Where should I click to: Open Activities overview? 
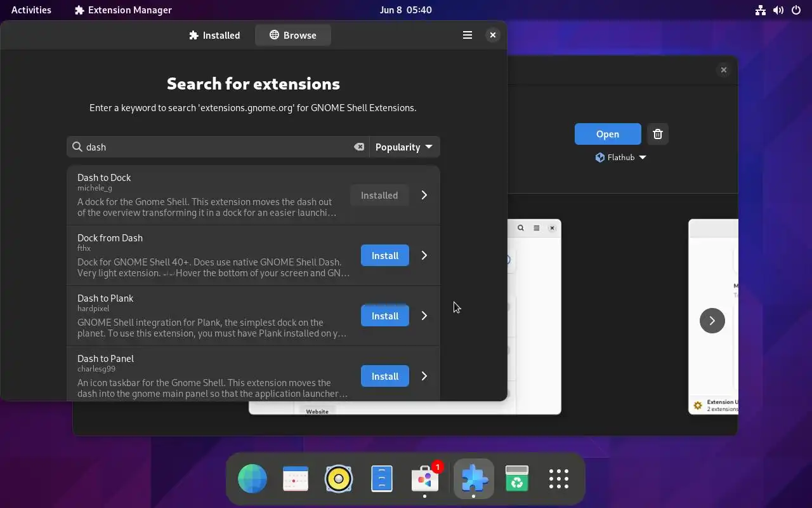(x=31, y=10)
